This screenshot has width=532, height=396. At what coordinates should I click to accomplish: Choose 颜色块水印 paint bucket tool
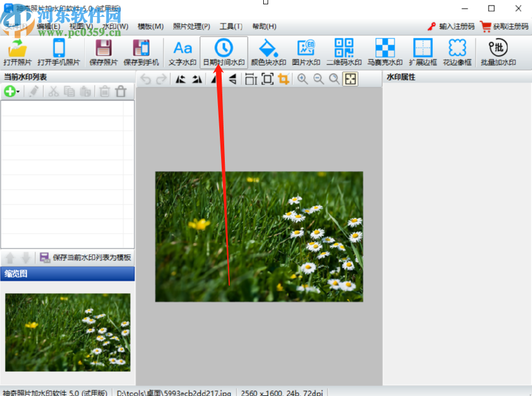pyautogui.click(x=268, y=52)
